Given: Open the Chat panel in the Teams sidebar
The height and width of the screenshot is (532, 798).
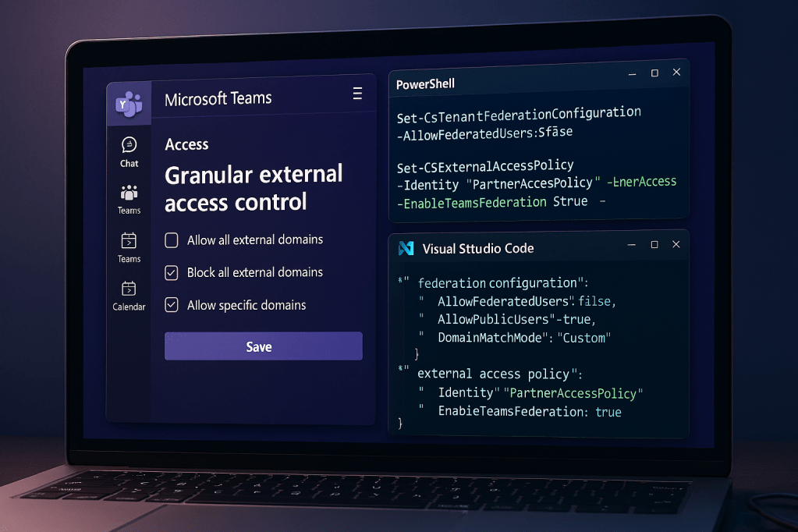Looking at the screenshot, I should (128, 151).
